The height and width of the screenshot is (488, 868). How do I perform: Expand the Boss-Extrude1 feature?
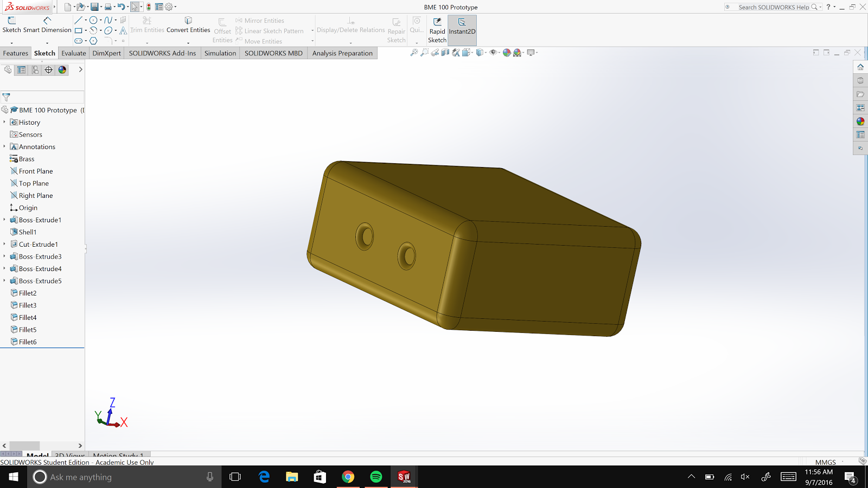click(x=4, y=220)
